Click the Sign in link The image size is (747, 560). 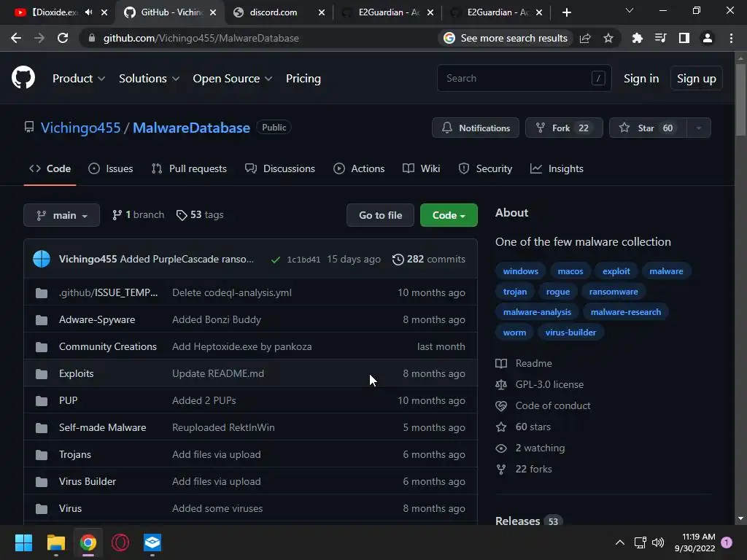[641, 79]
